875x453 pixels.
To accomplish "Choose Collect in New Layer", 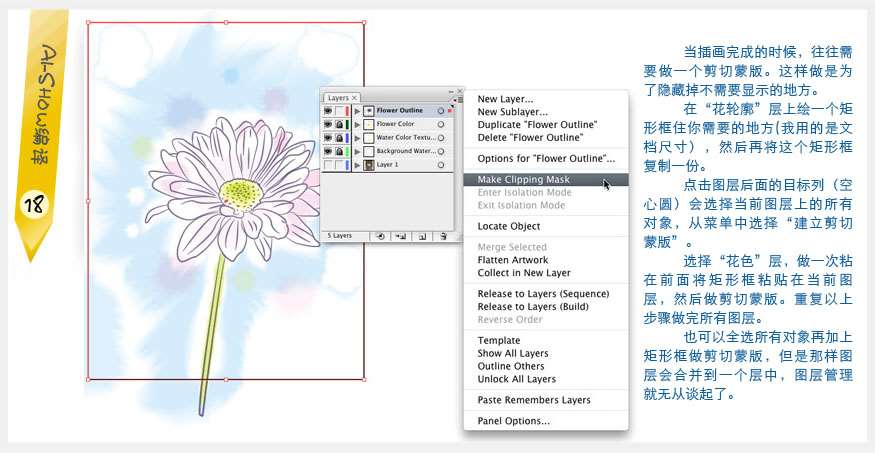I will pos(524,273).
